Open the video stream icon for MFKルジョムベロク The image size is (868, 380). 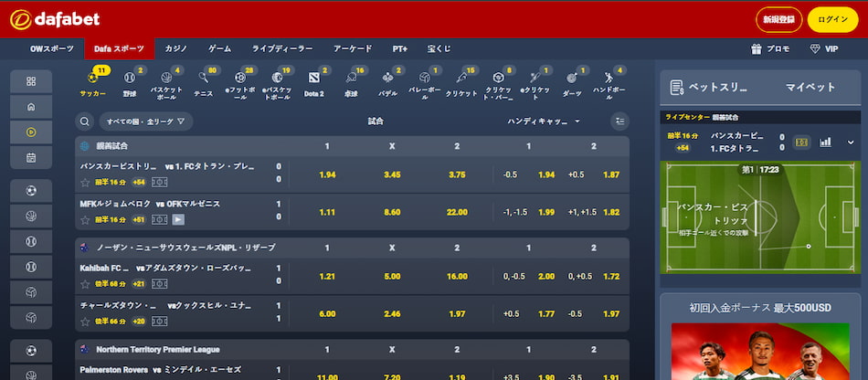(178, 219)
